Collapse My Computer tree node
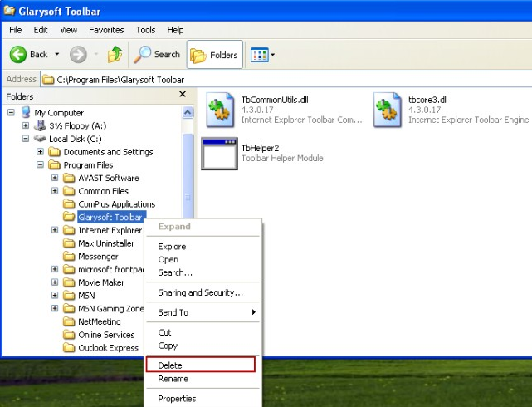 click(x=11, y=112)
